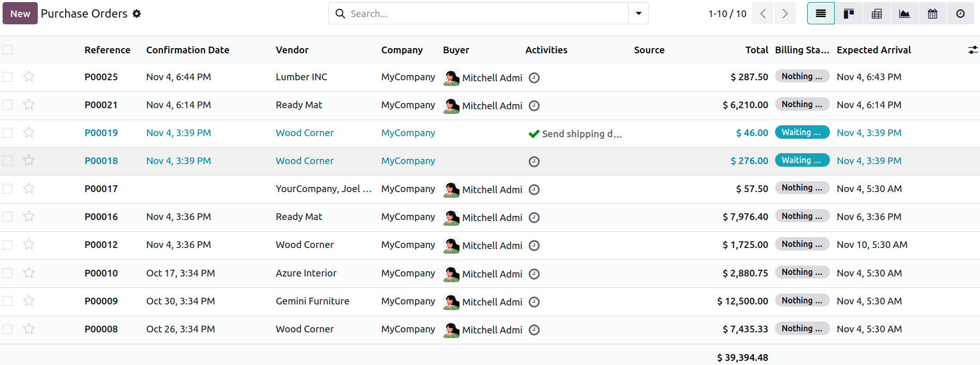Viewport: 980px width, 365px height.
Task: Go to next page of records
Action: [785, 13]
